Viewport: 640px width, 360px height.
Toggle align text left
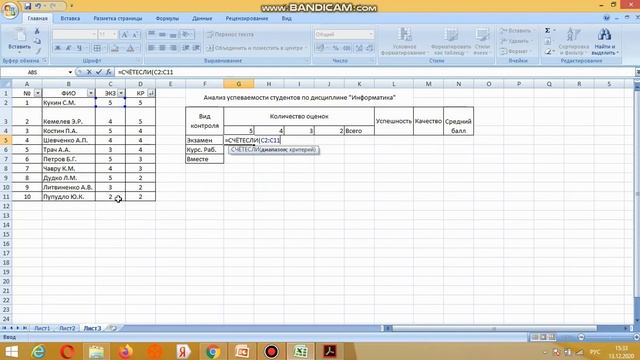coord(151,48)
